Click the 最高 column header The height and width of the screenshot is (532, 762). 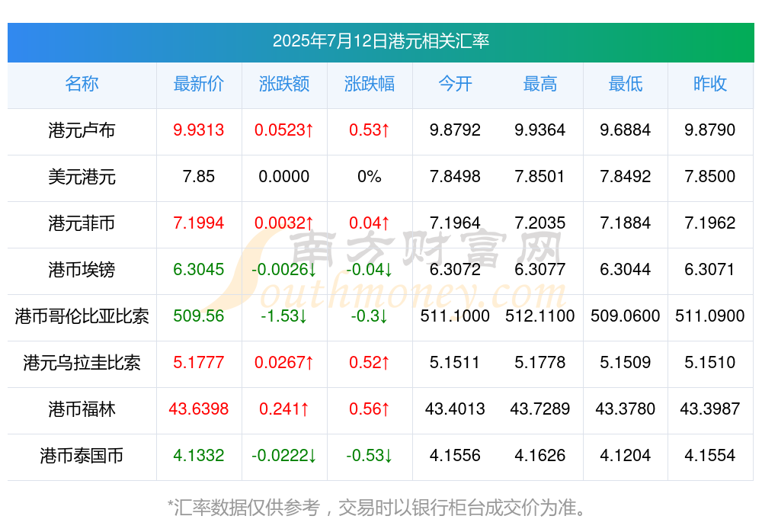tap(540, 84)
